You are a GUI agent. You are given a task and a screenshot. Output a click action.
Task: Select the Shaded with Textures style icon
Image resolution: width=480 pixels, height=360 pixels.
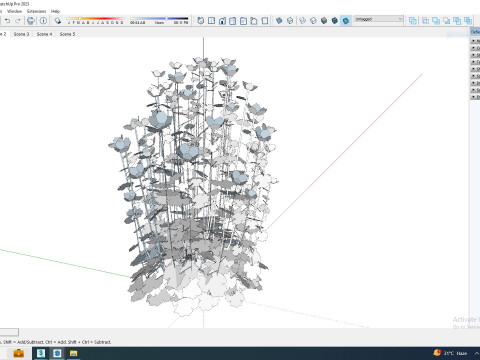click(x=335, y=21)
